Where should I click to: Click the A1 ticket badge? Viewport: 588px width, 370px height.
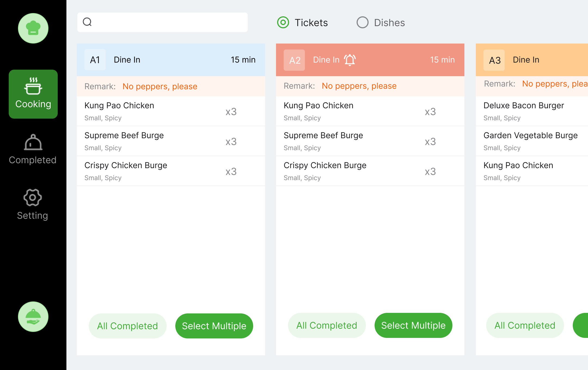coord(95,60)
